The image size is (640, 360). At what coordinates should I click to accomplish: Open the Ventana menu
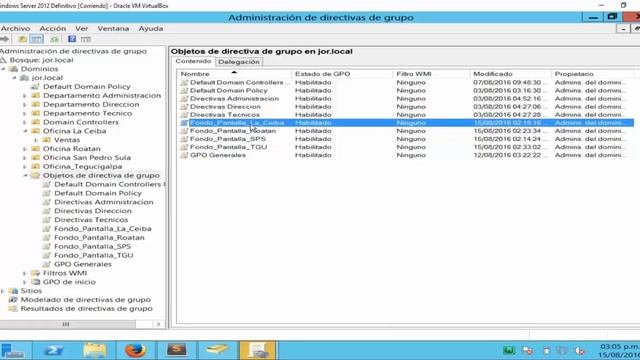tap(113, 29)
